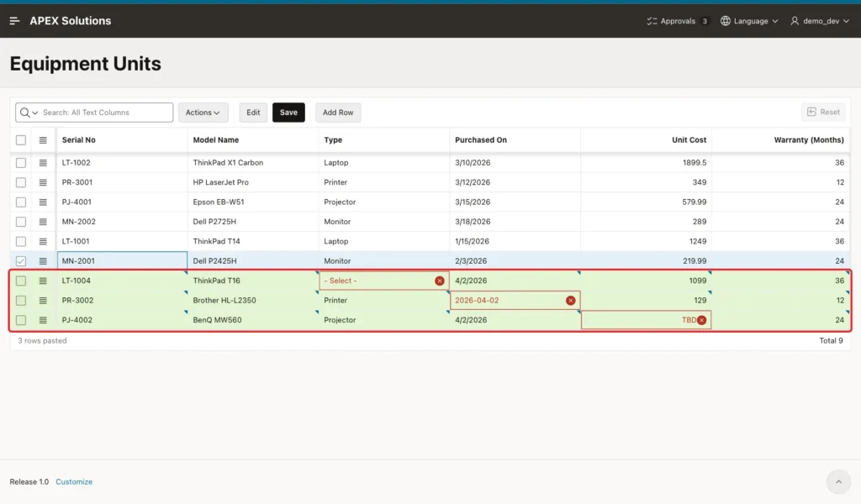Open row actions menu for MN-2001

pyautogui.click(x=43, y=261)
